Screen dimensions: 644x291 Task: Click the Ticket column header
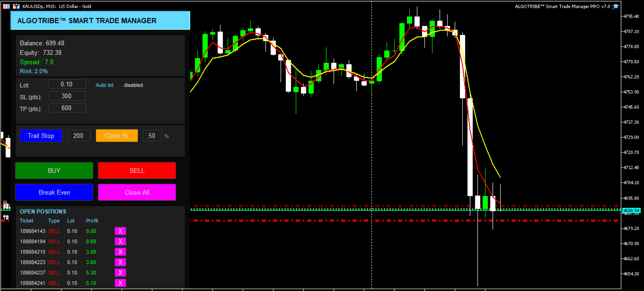point(26,221)
